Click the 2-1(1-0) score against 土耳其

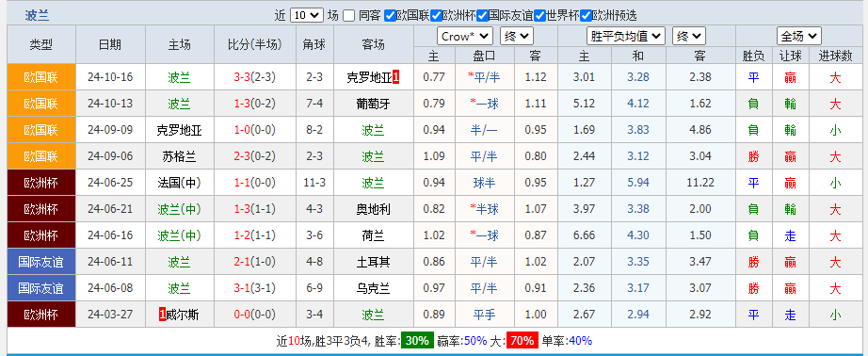point(254,262)
